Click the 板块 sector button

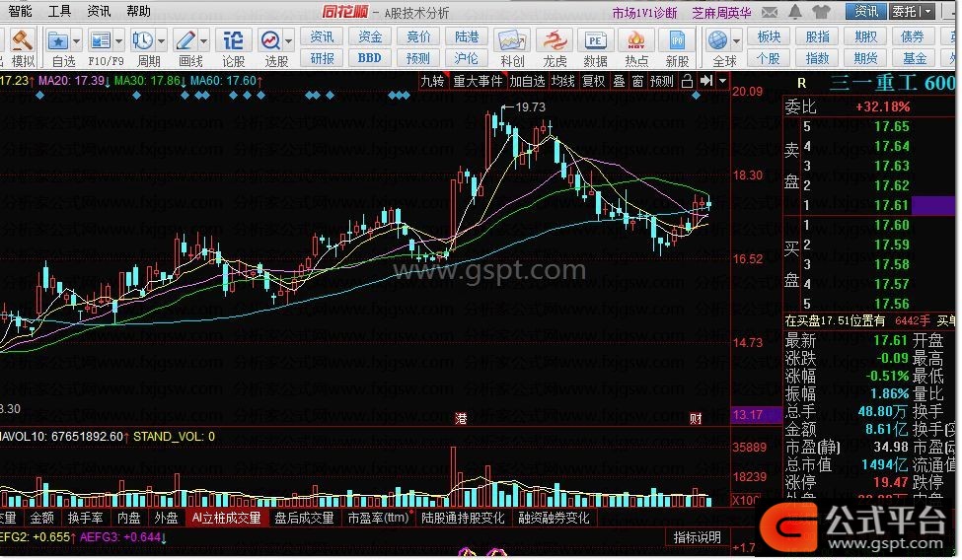(769, 36)
